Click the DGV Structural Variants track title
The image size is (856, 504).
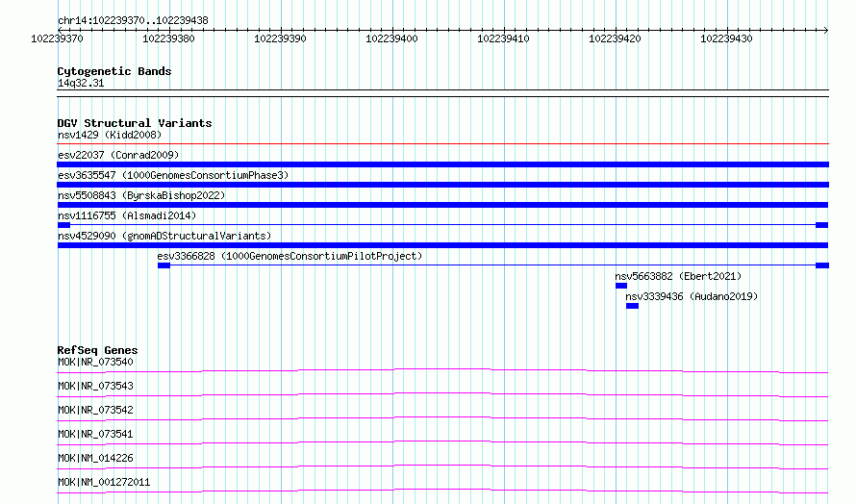point(135,123)
